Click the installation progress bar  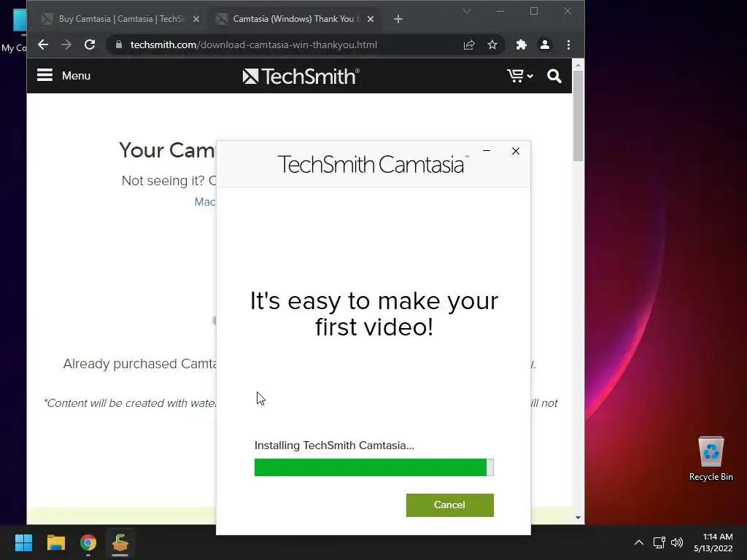point(374,467)
